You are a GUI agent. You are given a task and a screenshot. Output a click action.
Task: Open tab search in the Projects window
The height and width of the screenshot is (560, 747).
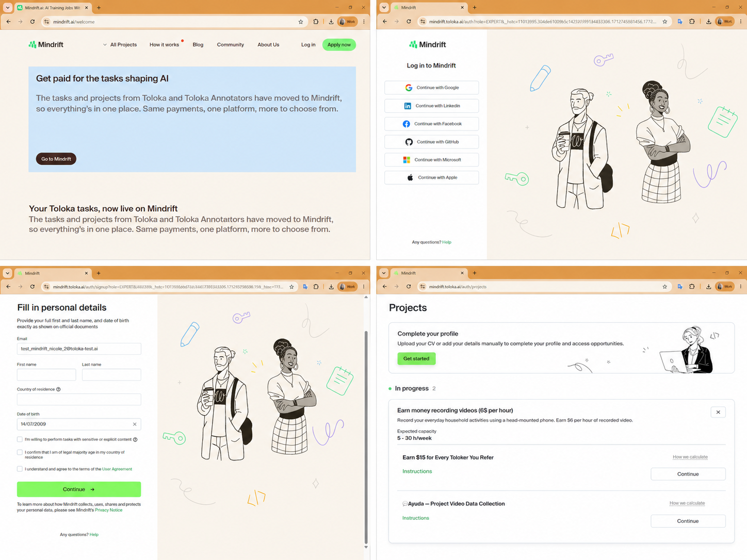(384, 273)
